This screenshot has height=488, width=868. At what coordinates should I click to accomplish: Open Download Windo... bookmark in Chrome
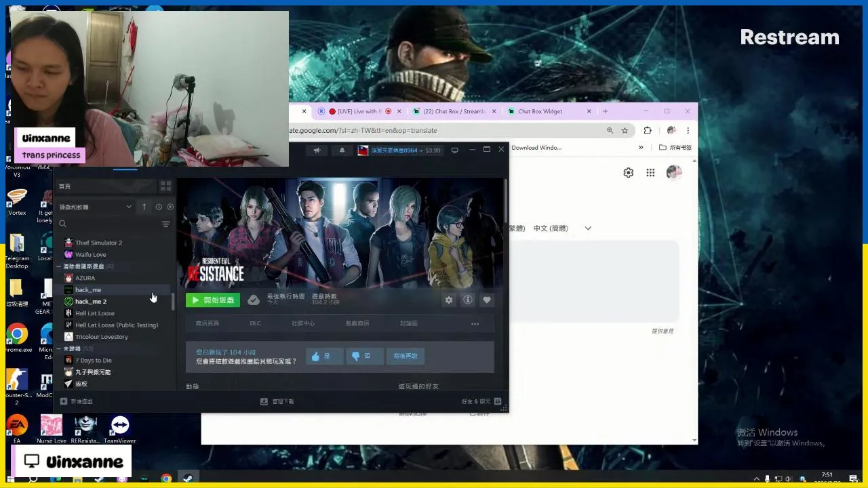pos(536,147)
